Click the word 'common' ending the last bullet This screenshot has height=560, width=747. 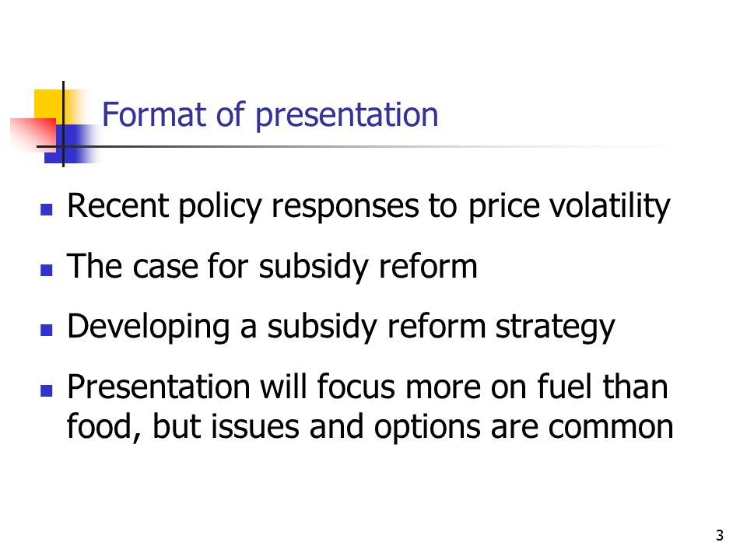(x=611, y=428)
